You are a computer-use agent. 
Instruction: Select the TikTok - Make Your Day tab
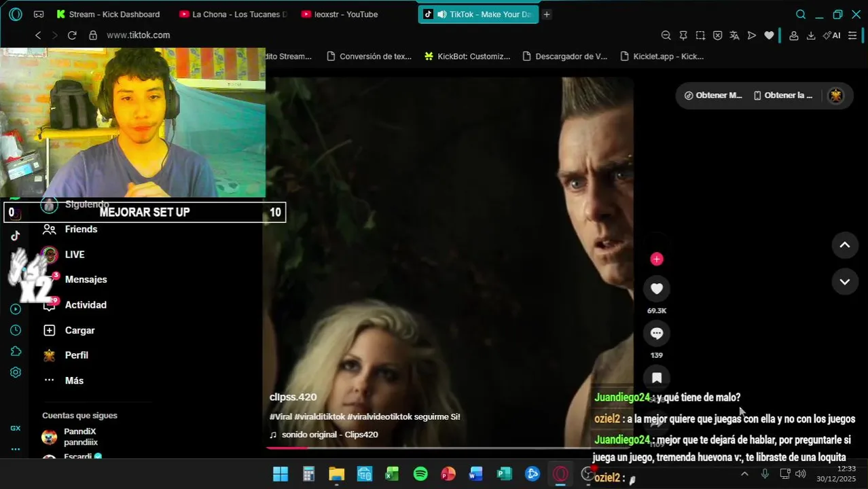coord(478,14)
